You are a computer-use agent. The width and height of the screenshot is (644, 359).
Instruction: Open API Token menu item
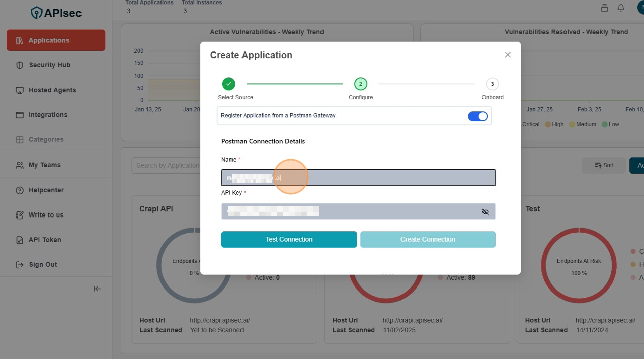click(x=45, y=240)
